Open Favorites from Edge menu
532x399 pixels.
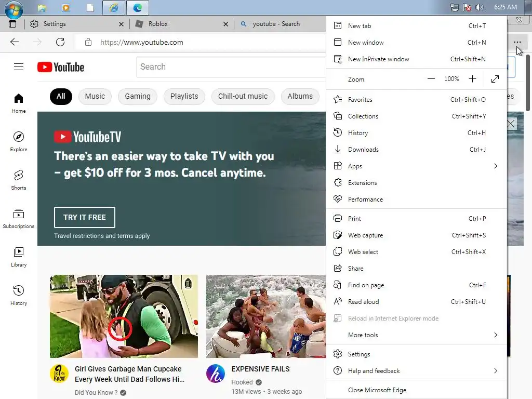point(416,99)
